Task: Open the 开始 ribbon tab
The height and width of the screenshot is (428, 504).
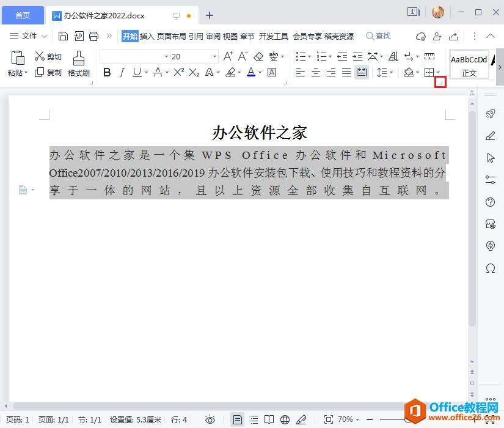Action: 130,36
